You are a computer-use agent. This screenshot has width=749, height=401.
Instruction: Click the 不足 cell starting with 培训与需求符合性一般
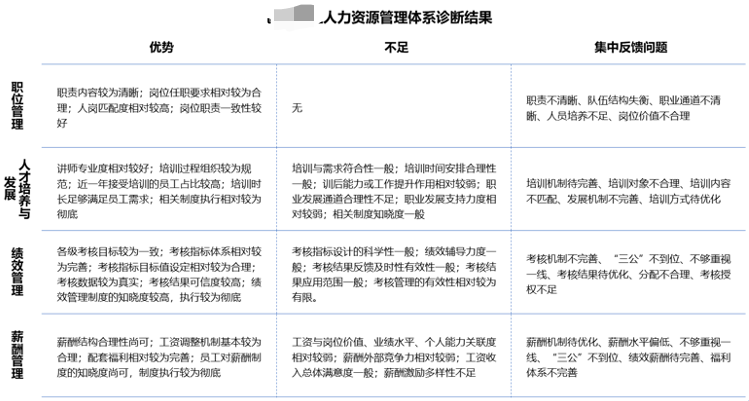(x=394, y=192)
